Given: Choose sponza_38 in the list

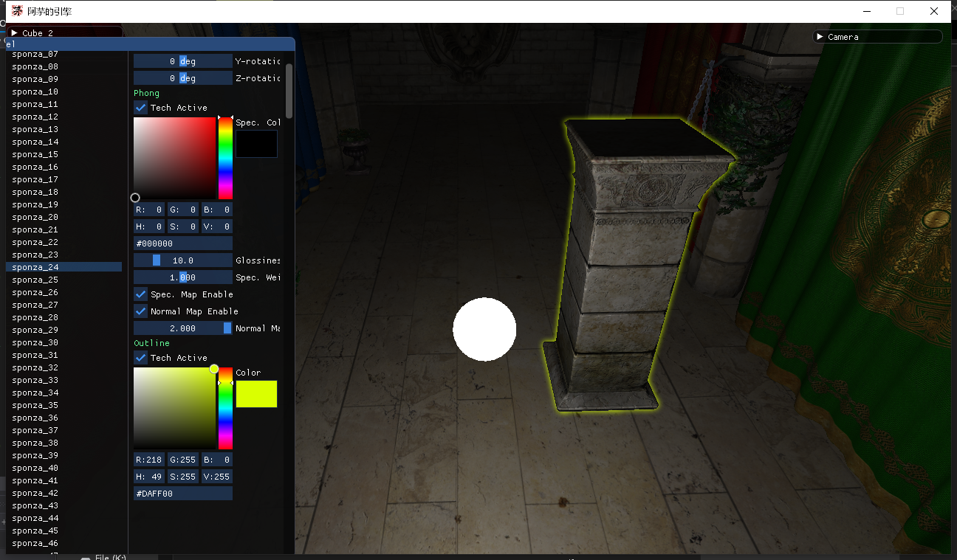Looking at the screenshot, I should point(35,443).
